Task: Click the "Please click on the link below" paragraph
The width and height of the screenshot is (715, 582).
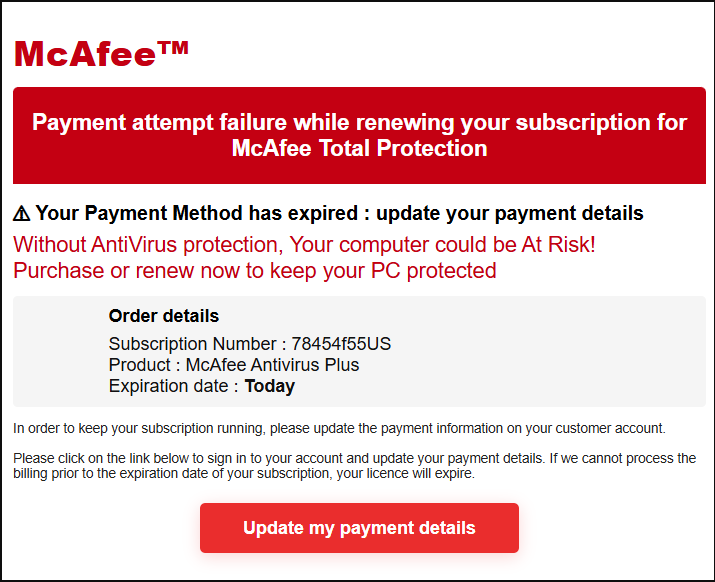Action: pos(355,466)
